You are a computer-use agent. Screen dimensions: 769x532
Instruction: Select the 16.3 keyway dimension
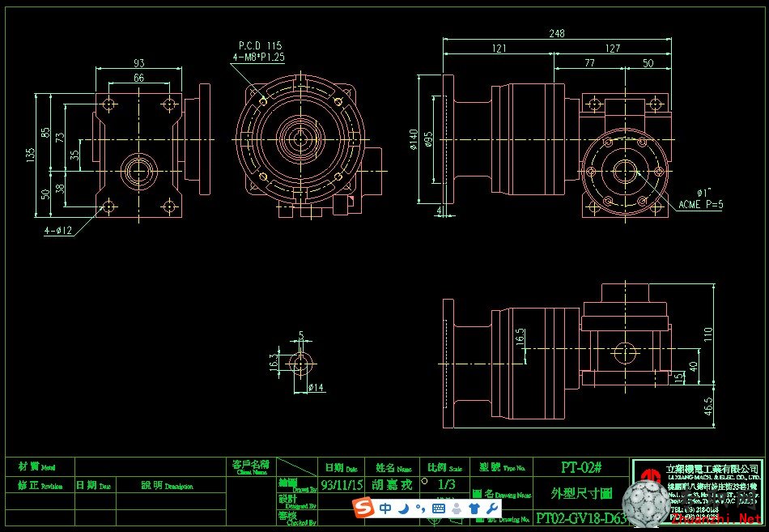(273, 363)
